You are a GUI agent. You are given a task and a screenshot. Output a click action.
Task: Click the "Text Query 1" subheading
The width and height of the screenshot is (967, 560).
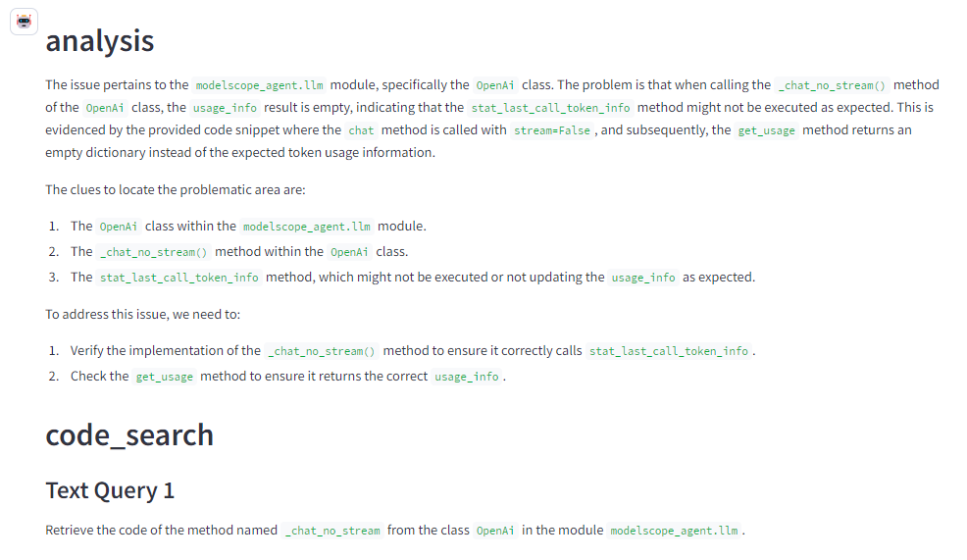pyautogui.click(x=110, y=490)
